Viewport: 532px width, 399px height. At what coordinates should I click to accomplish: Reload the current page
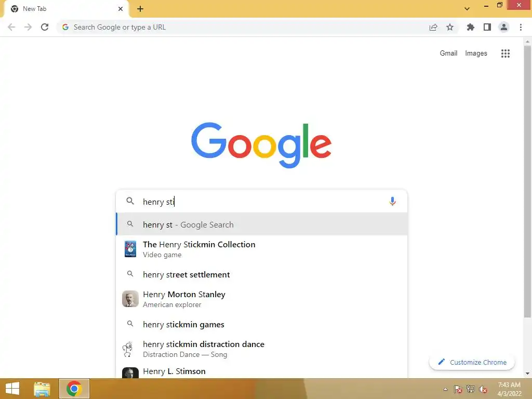[45, 27]
